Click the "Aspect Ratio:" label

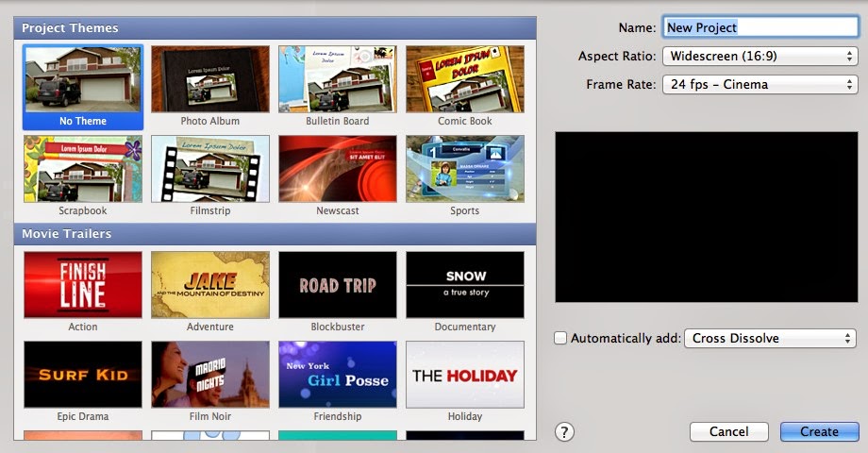tap(617, 56)
